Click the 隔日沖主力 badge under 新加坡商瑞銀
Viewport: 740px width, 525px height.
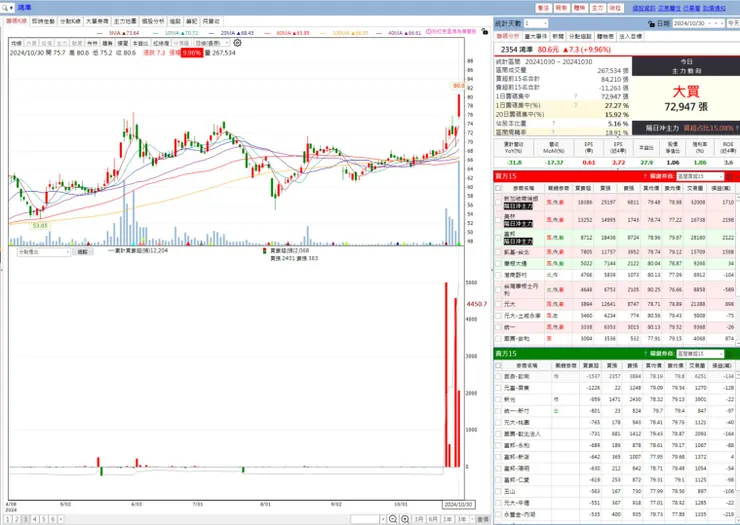point(518,206)
